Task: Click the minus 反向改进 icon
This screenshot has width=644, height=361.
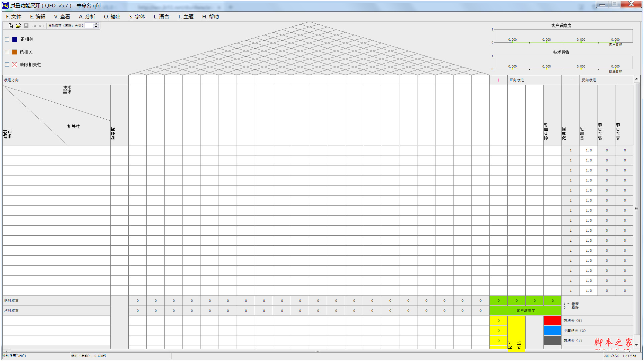Action: [x=571, y=80]
